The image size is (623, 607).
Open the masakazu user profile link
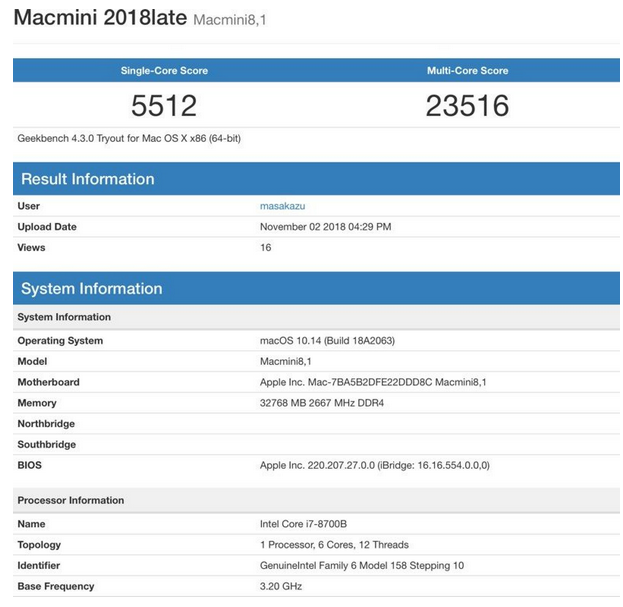click(282, 206)
